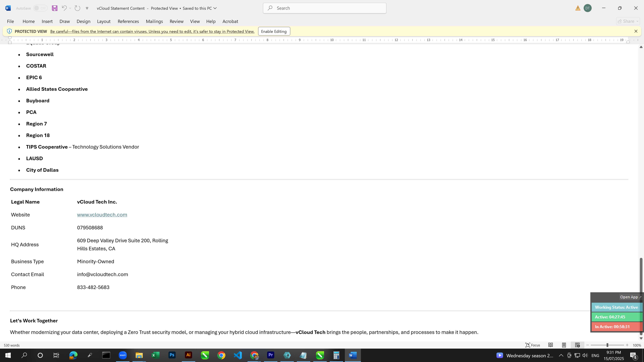This screenshot has width=644, height=362.
Task: Click the Share button
Action: coord(628,21)
